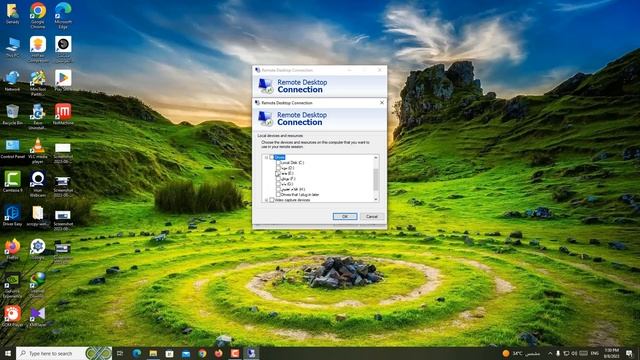The width and height of the screenshot is (640, 360).
Task: Open NoMachine desktop shortcut
Action: [63, 114]
